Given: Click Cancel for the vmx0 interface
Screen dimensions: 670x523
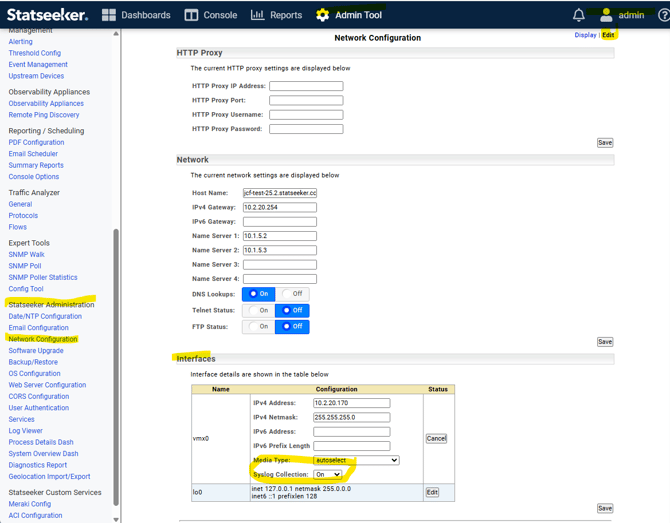Looking at the screenshot, I should pyautogui.click(x=436, y=438).
